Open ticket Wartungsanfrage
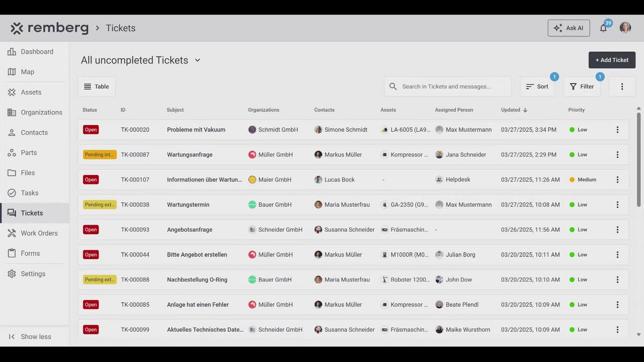644x362 pixels. (190, 155)
